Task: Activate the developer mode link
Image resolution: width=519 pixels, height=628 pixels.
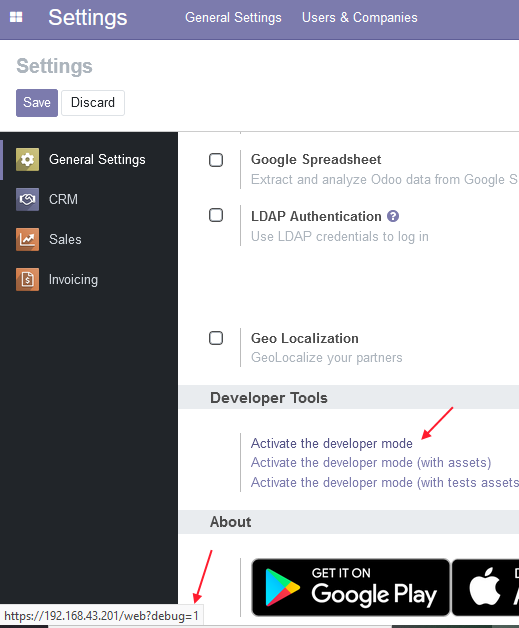Action: tap(332, 443)
